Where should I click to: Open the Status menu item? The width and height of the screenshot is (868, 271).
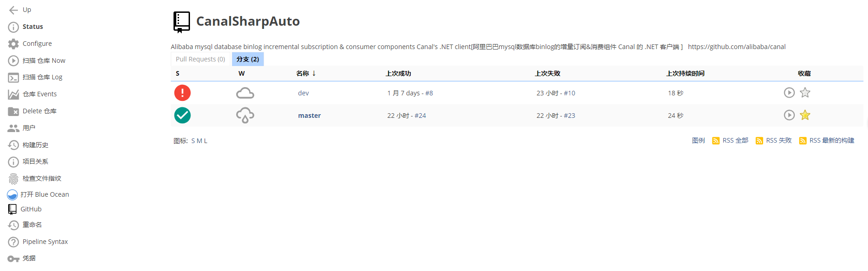click(x=33, y=27)
